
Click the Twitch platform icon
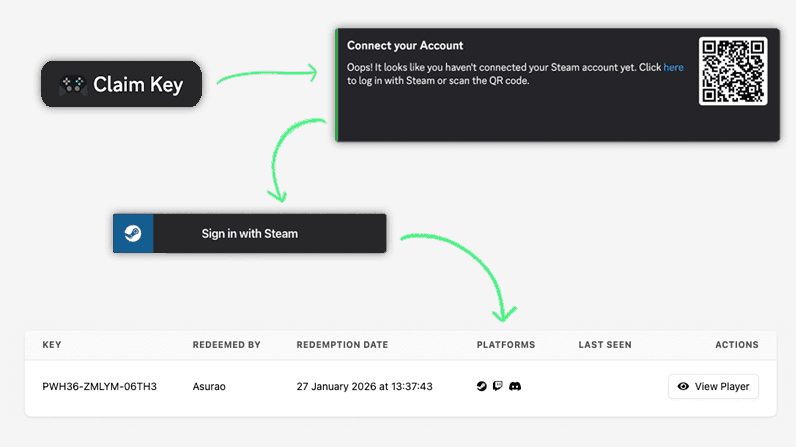(x=498, y=386)
